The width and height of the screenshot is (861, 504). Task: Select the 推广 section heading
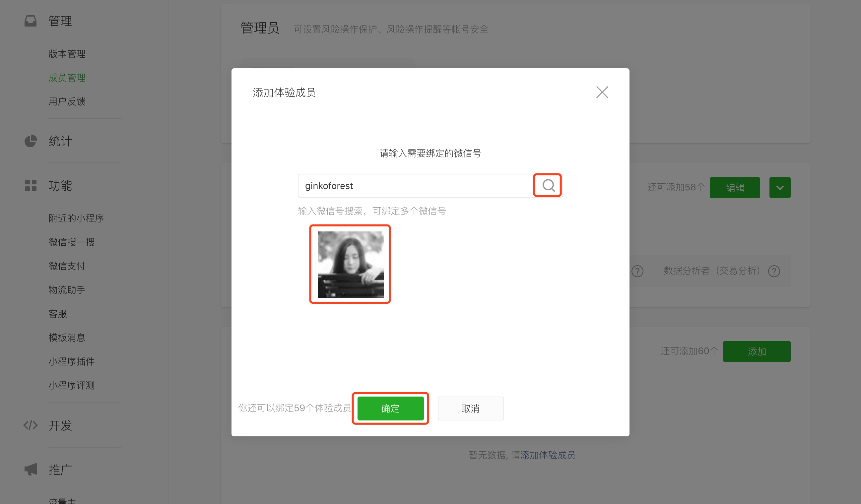pyautogui.click(x=60, y=470)
